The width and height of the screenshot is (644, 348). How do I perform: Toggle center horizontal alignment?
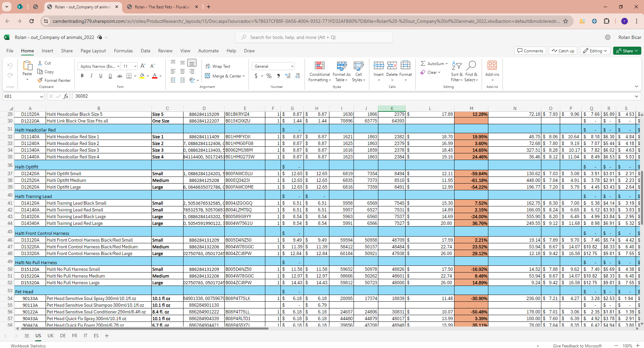pos(182,71)
